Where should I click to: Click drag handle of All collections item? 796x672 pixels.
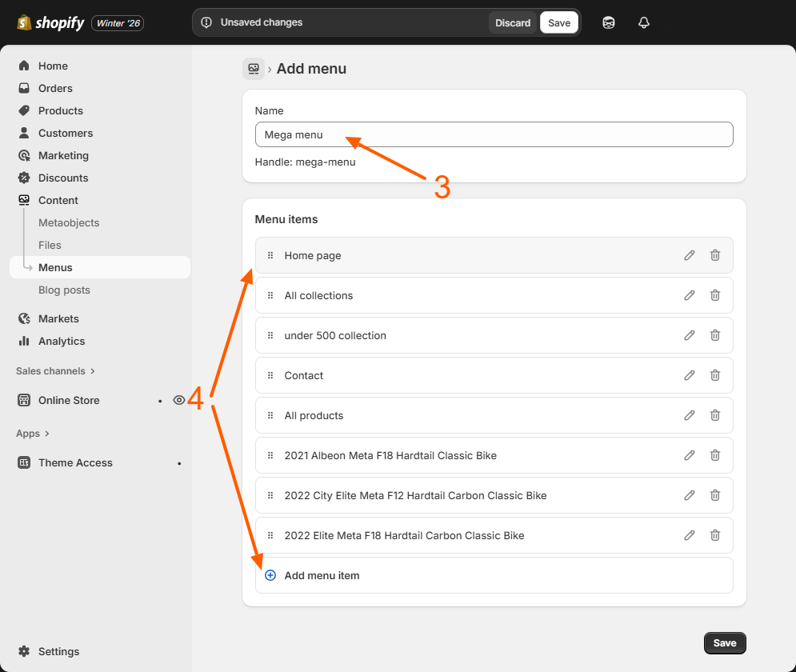(270, 295)
